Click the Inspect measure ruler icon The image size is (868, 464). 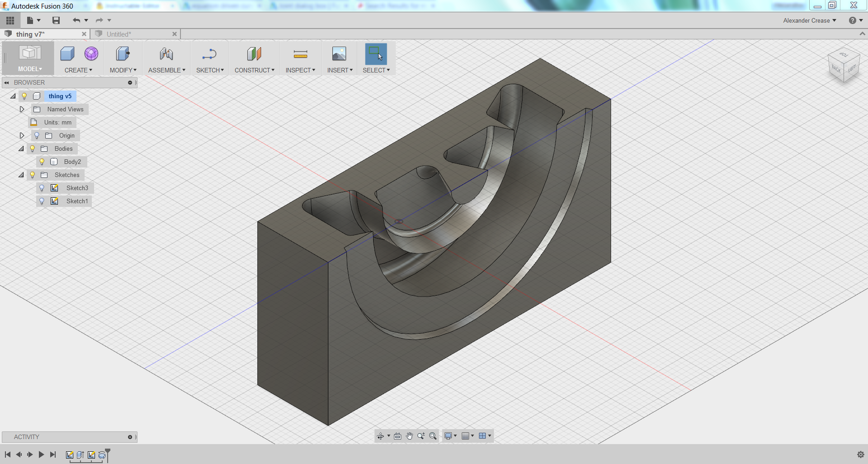pos(300,54)
